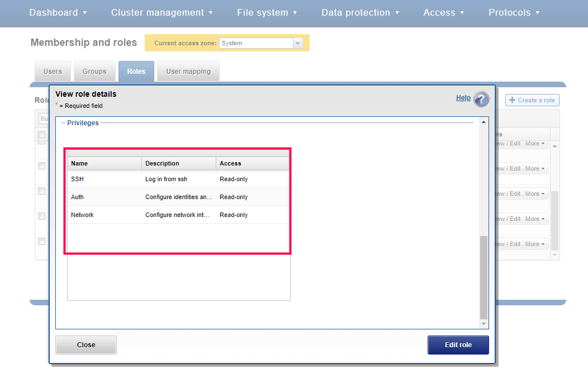Switch to the Users tab
The height and width of the screenshot is (373, 588).
(x=52, y=71)
